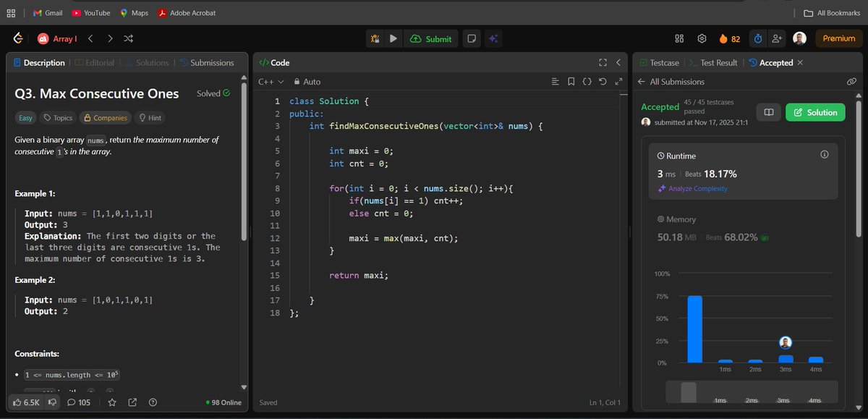Click the Solved status badge
This screenshot has height=419, width=868.
point(213,93)
